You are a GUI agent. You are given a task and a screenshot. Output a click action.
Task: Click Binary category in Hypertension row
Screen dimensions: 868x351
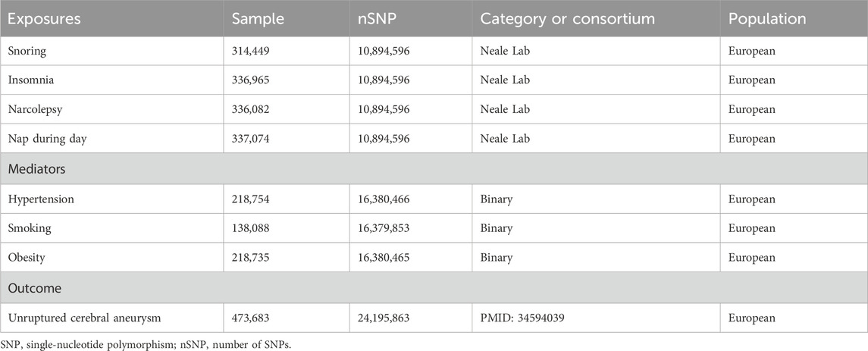(497, 199)
